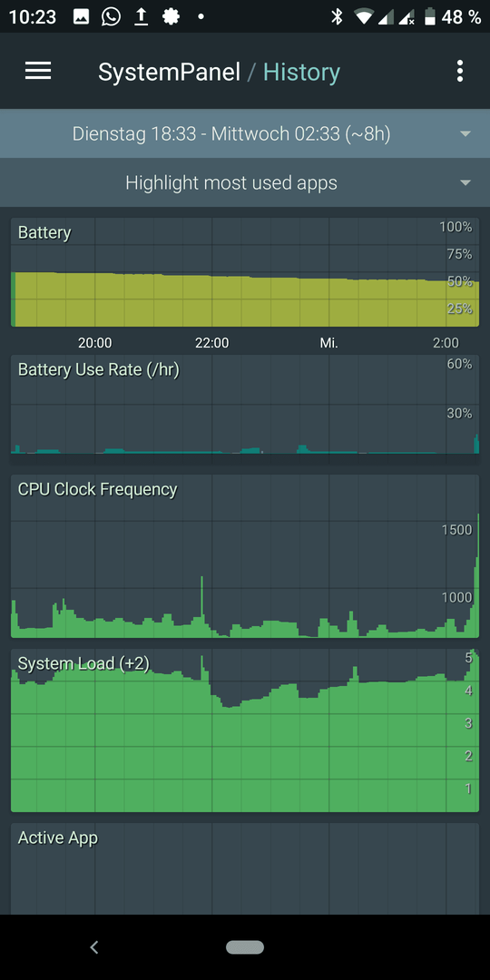Open the Active App panel
Image resolution: width=490 pixels, height=980 pixels.
point(245,868)
